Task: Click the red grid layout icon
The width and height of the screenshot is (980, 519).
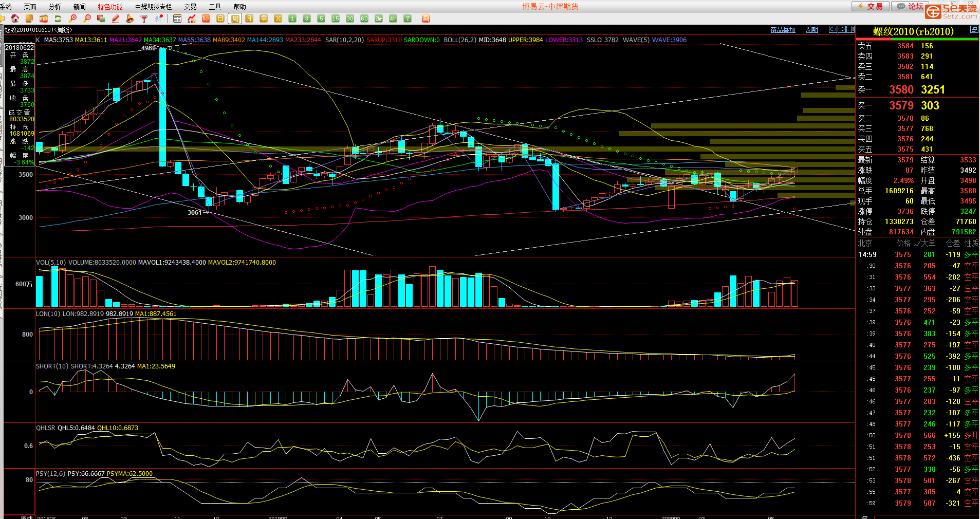Action: (426, 18)
